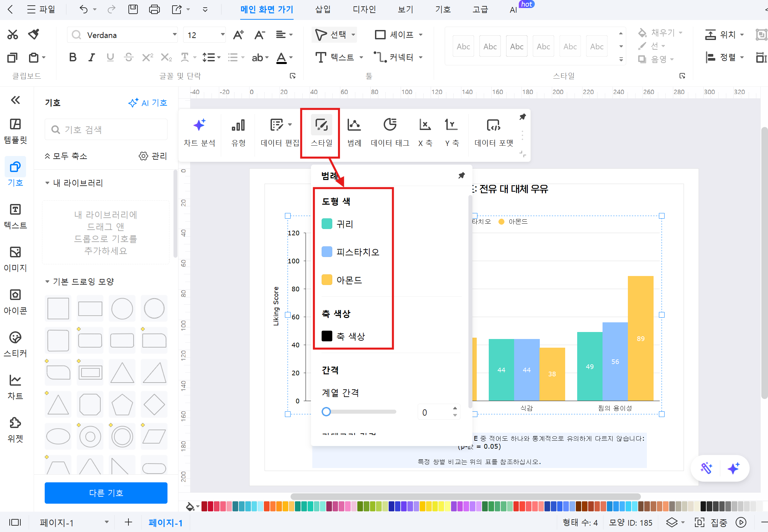Decrease font size with A- icon

tap(260, 35)
